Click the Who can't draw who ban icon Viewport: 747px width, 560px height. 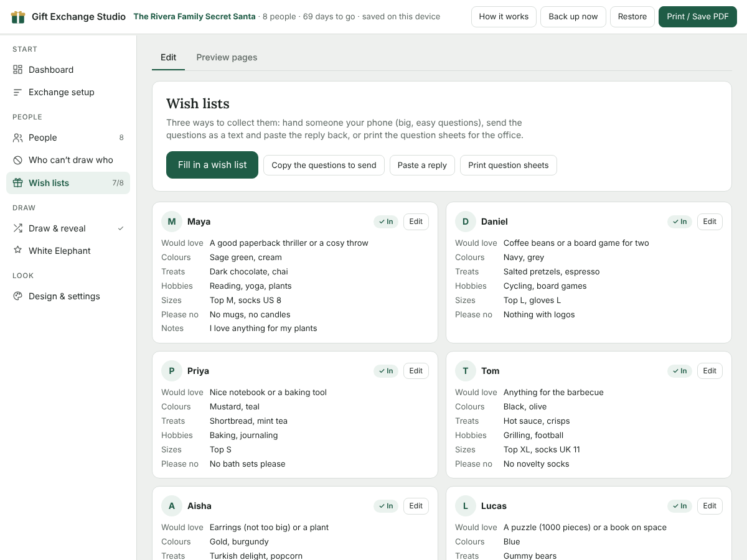click(17, 160)
